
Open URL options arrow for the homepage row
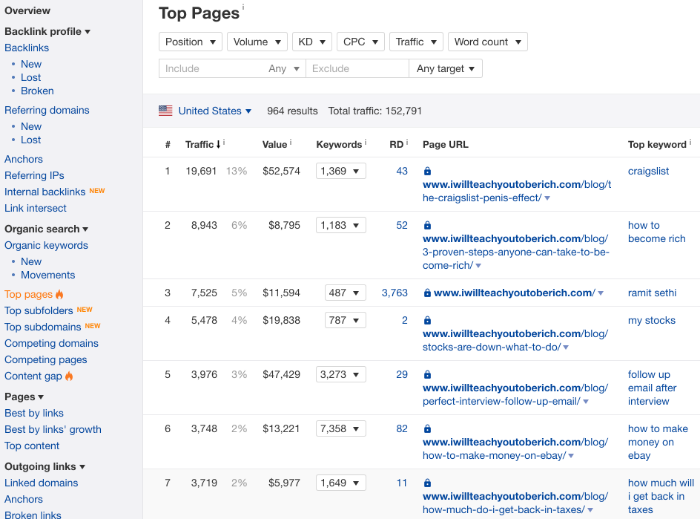click(600, 293)
